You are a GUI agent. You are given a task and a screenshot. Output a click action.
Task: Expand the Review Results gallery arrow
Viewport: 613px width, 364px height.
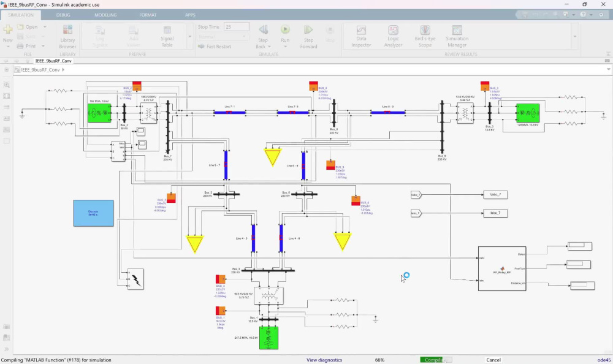pyautogui.click(x=575, y=37)
